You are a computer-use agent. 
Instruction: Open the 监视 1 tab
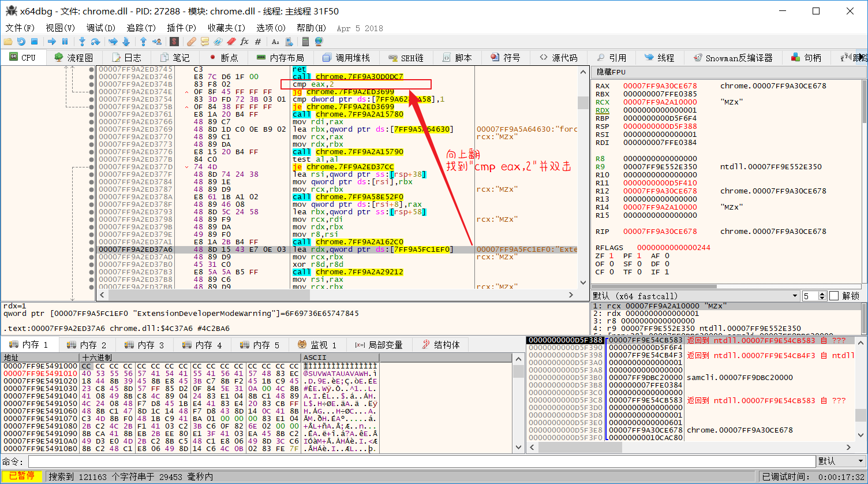pos(317,345)
